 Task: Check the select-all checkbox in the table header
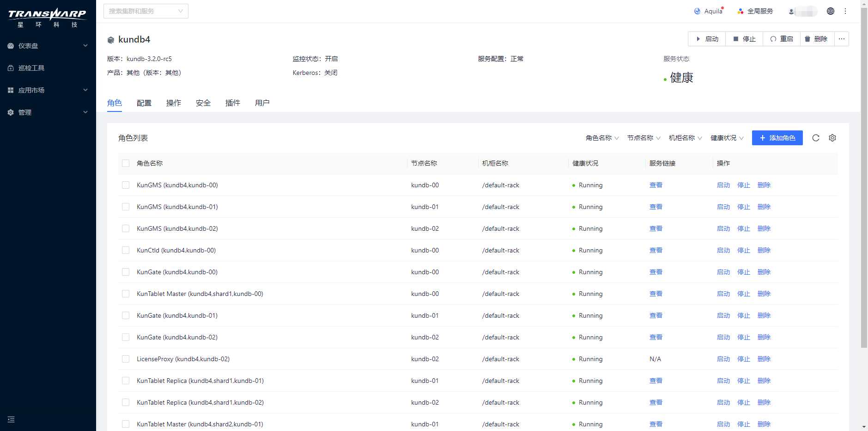pos(125,163)
